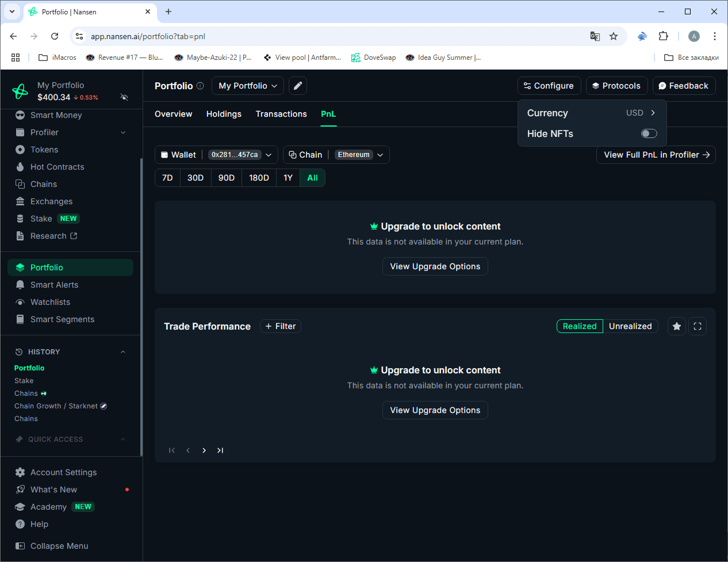The height and width of the screenshot is (562, 728).
Task: Reload the browser page
Action: coord(55,36)
